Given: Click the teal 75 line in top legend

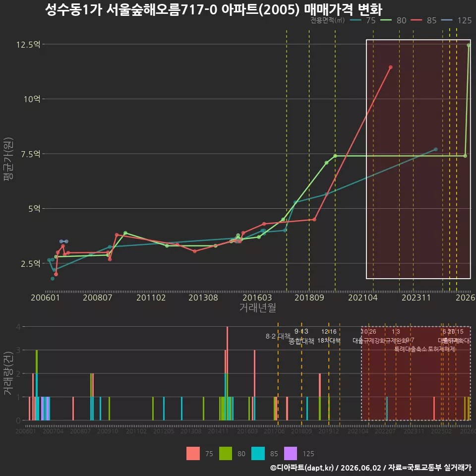Looking at the screenshot, I should (356, 20).
